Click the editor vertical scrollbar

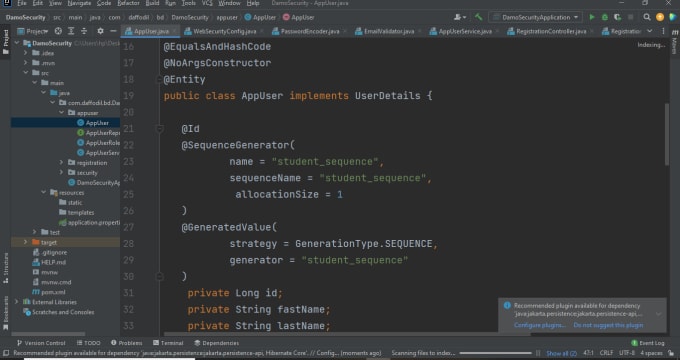tap(667, 134)
